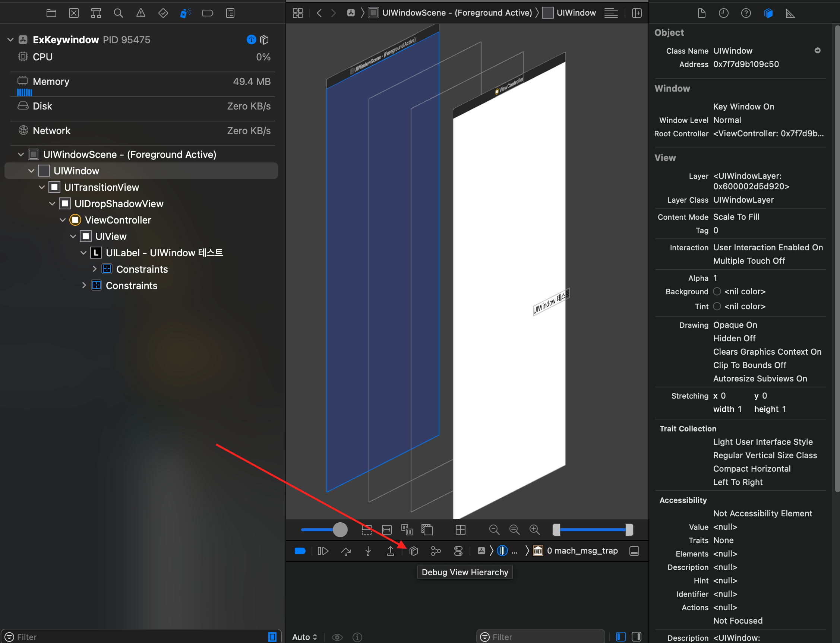Click the Zoom In magnifier button

[x=534, y=530]
